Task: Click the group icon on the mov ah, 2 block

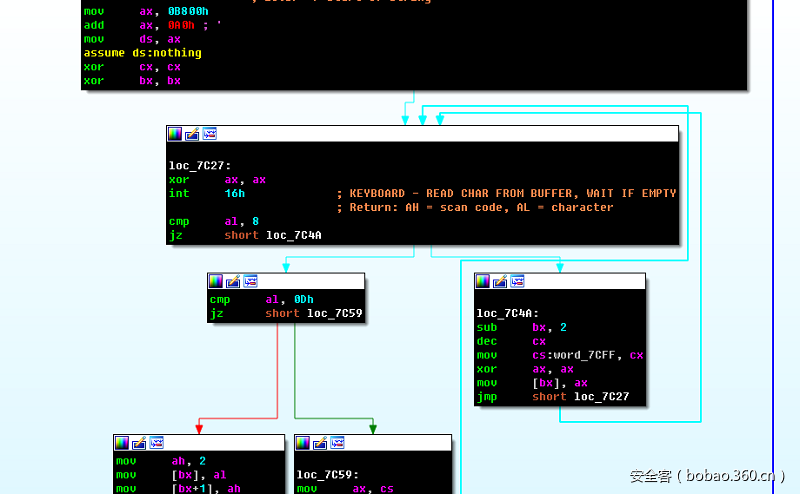Action: (x=157, y=444)
